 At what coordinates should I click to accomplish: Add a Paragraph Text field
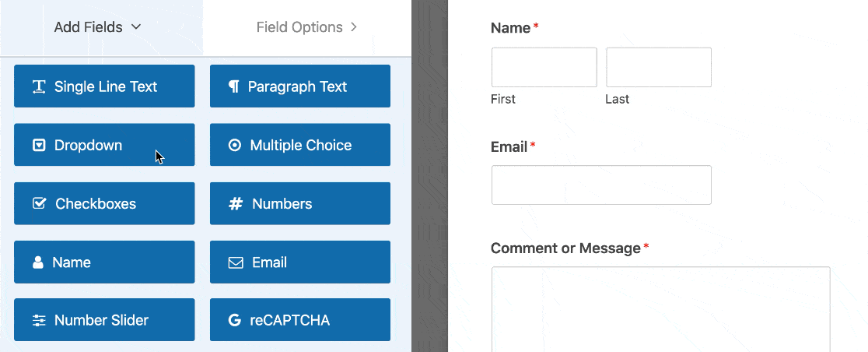(300, 86)
